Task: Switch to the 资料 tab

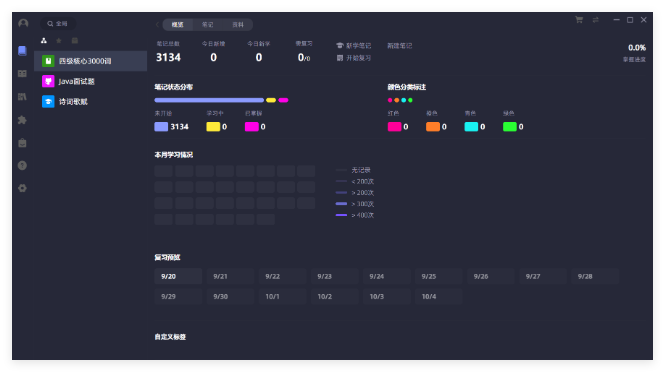Action: pos(238,25)
